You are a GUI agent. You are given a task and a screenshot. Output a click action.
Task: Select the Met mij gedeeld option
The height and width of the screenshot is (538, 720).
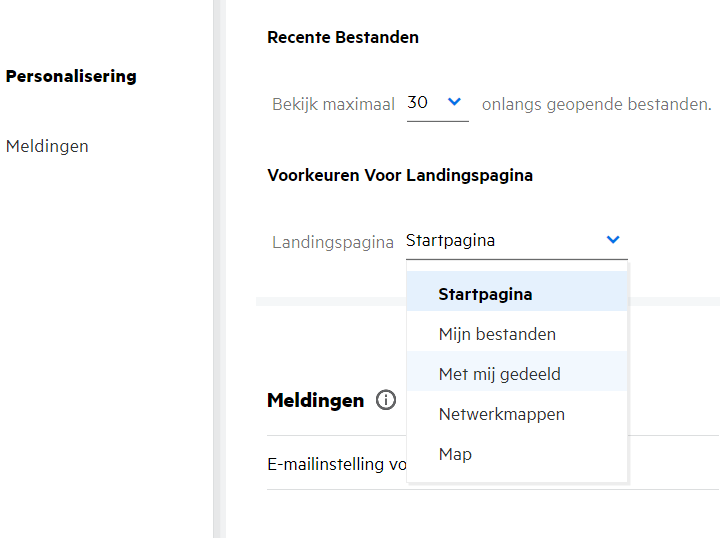[499, 374]
